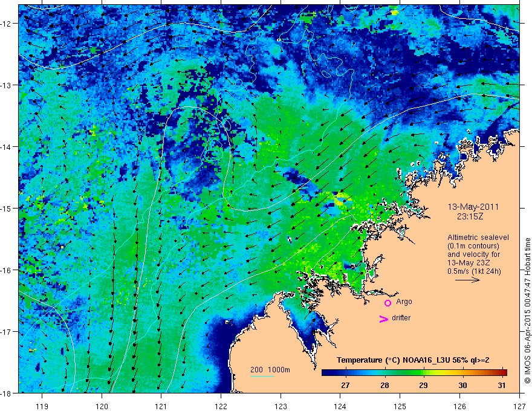Click the time text 23:15Z
The height and width of the screenshot is (411, 532).
(470, 216)
